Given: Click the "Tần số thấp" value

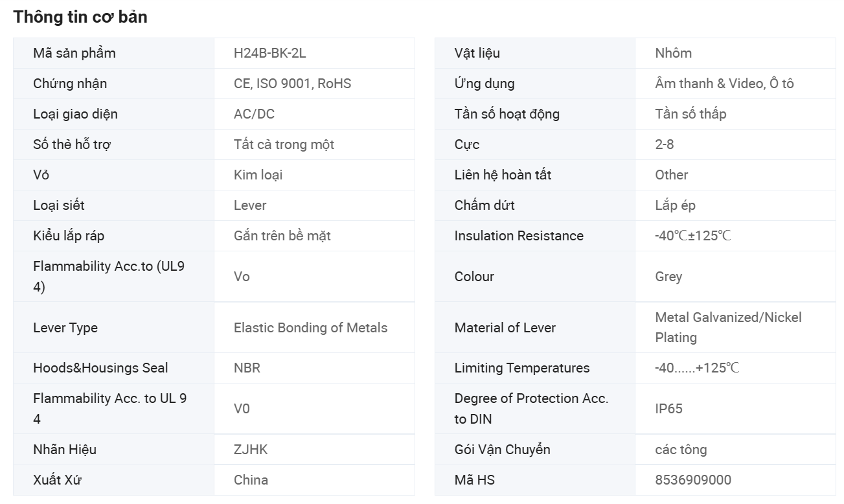Looking at the screenshot, I should point(690,114).
